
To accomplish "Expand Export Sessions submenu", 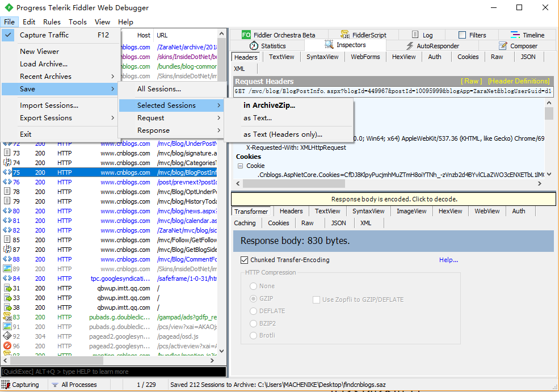I will [x=59, y=117].
